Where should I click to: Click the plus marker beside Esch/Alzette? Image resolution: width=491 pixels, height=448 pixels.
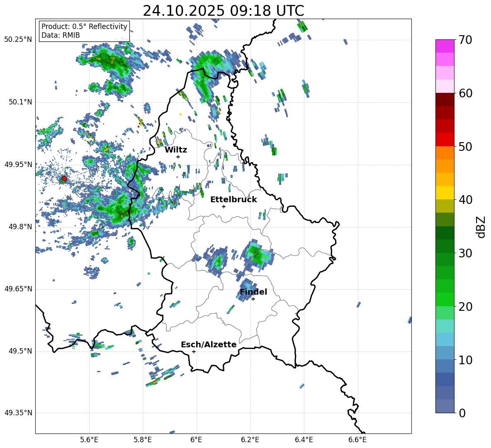point(194,351)
